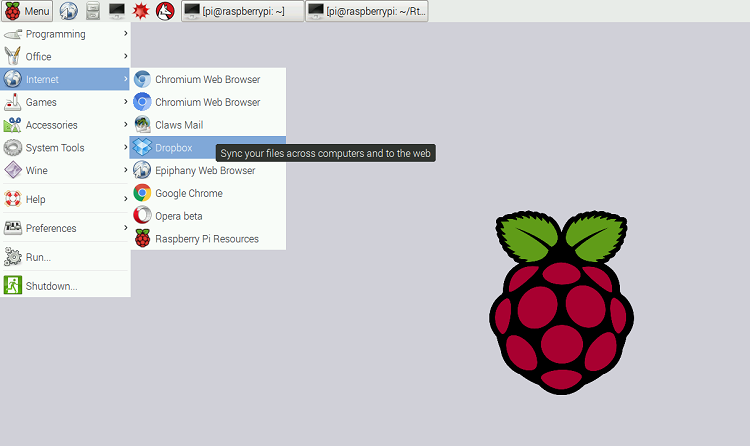Image resolution: width=750 pixels, height=446 pixels.
Task: Open Epiphany Web Browser entry
Action: [x=208, y=170]
